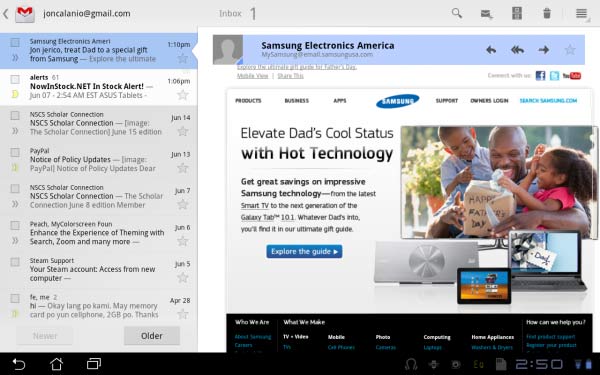Click the Older button
This screenshot has height=375, width=600.
[x=152, y=336]
